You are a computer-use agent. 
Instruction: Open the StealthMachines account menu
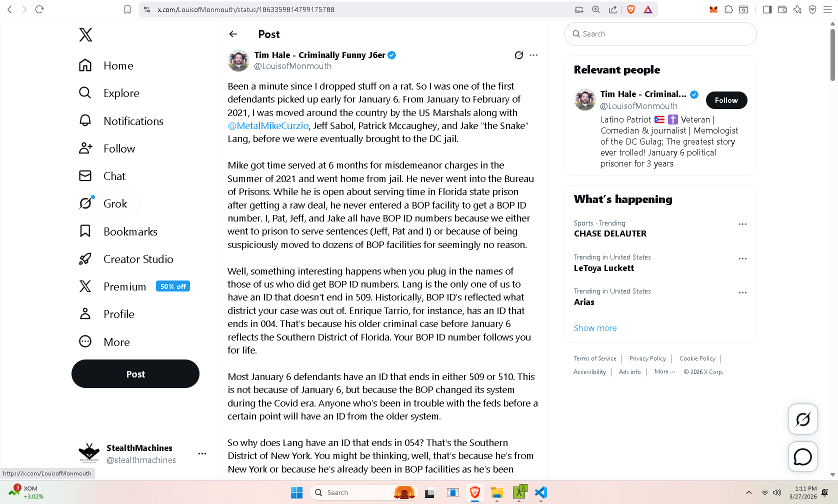click(202, 453)
